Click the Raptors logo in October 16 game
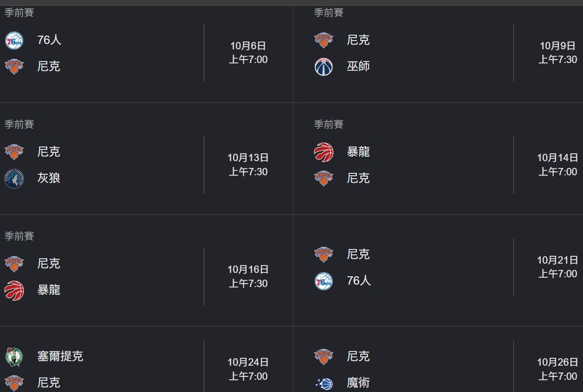Viewport: 583px width, 392px height. pos(14,290)
